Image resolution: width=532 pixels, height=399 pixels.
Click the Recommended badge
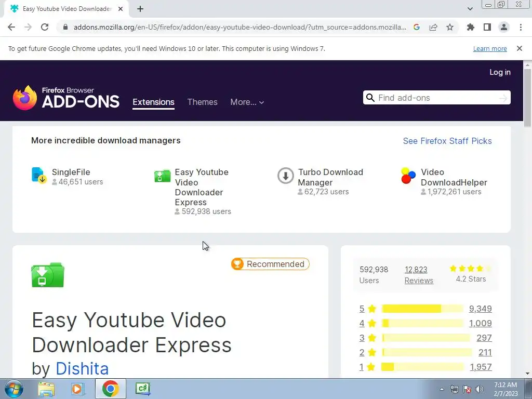(x=270, y=264)
